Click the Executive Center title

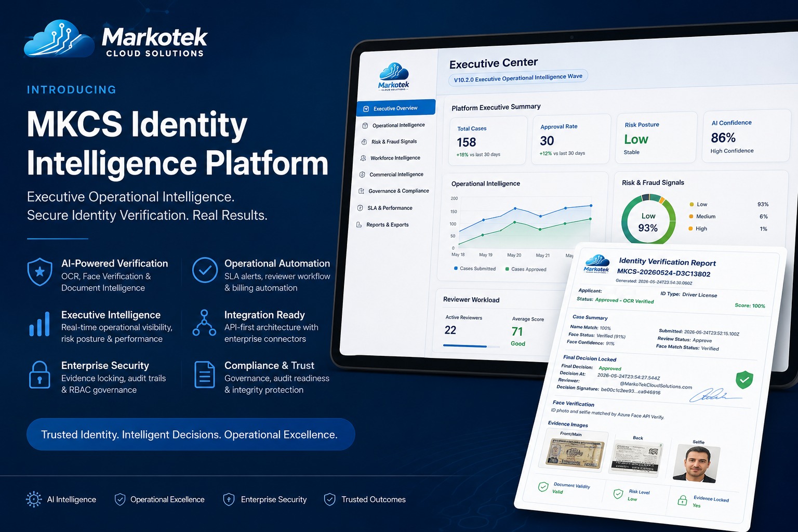494,63
